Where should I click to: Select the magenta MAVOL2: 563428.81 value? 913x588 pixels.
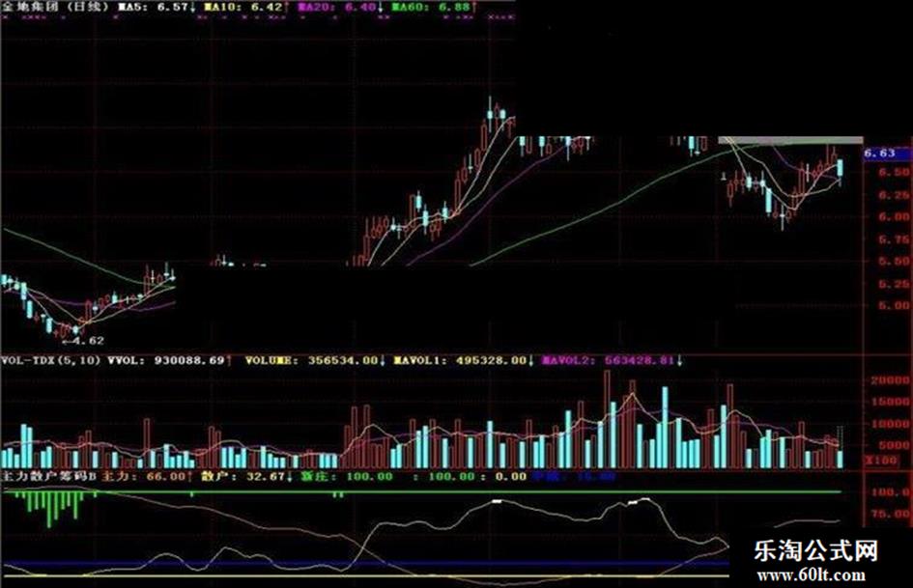(613, 360)
